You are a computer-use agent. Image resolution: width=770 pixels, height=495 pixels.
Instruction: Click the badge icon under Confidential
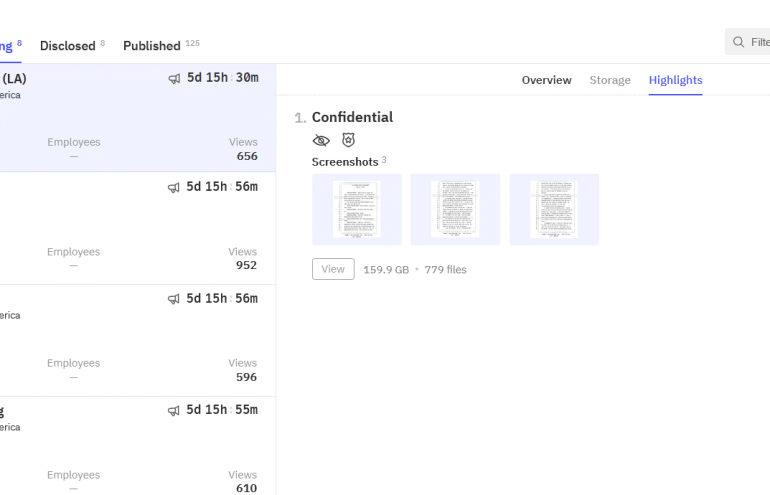(348, 141)
